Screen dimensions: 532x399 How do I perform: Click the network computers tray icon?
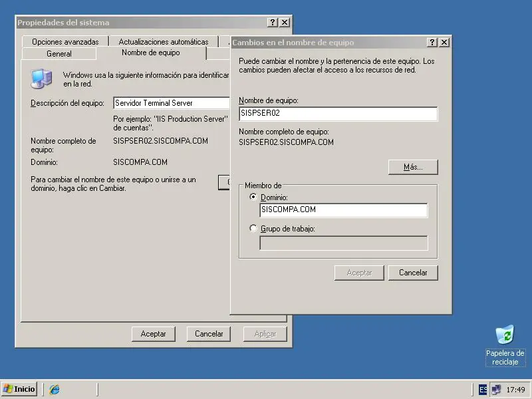click(496, 390)
